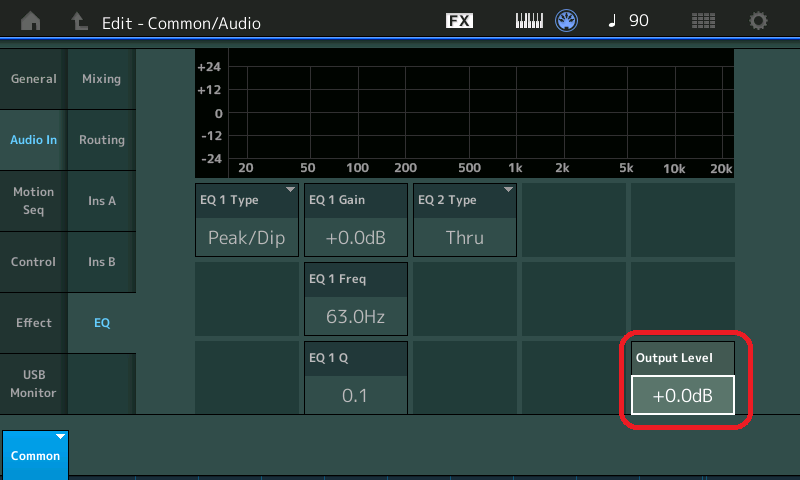The width and height of the screenshot is (800, 480).
Task: Open the grid live set icon
Action: pyautogui.click(x=704, y=21)
